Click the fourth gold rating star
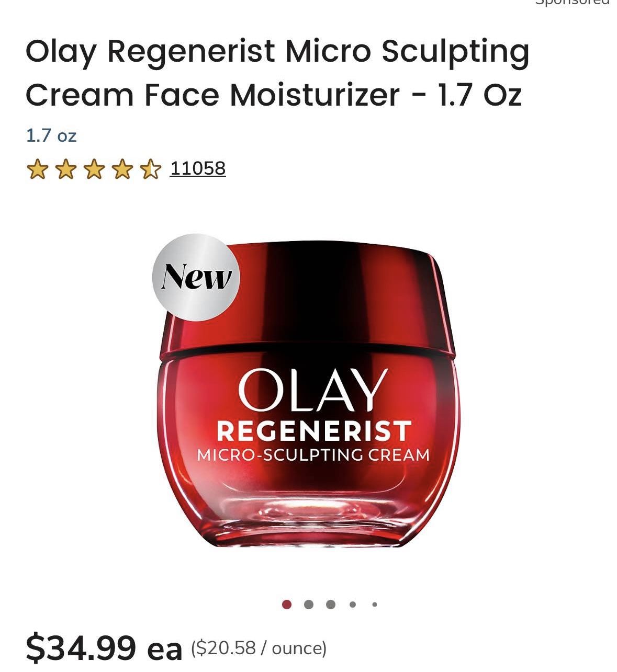 coord(121,169)
